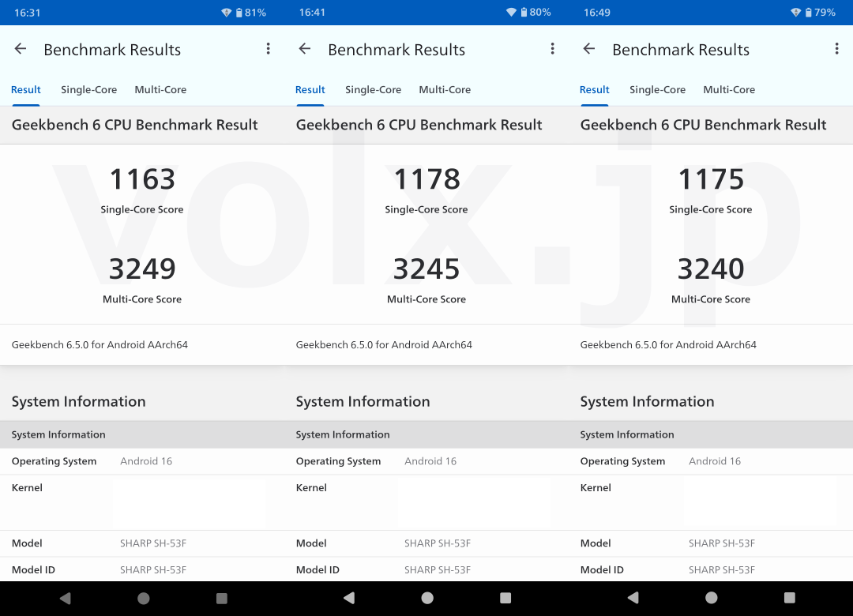Select Result tab in the 16:41 screenshot
This screenshot has width=853, height=616.
(310, 90)
